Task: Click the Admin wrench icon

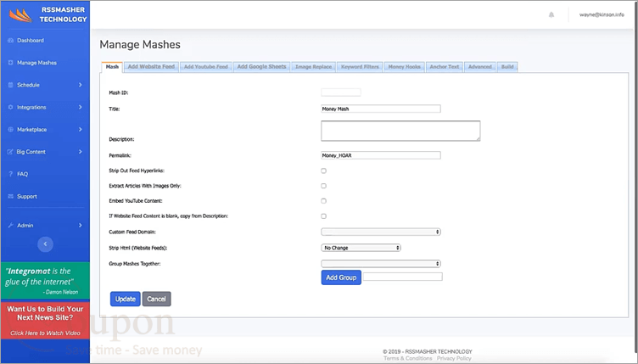Action: coord(10,226)
